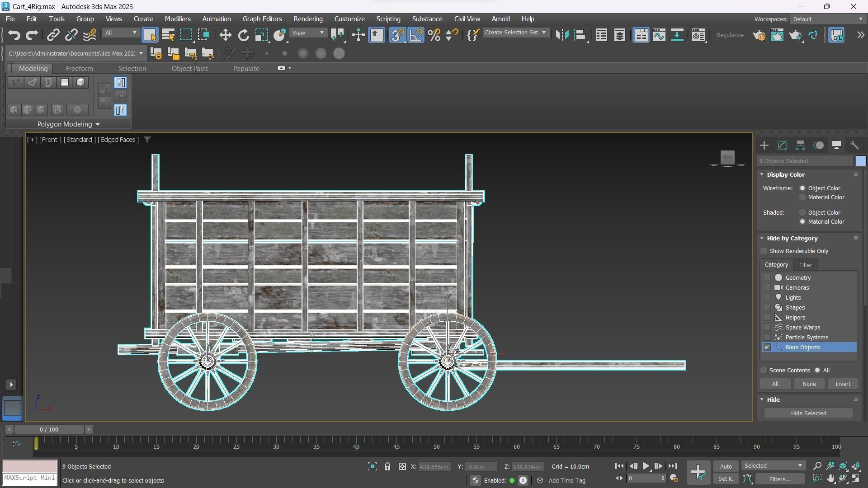Open the Modifiers menu
868x488 pixels.
[x=177, y=19]
